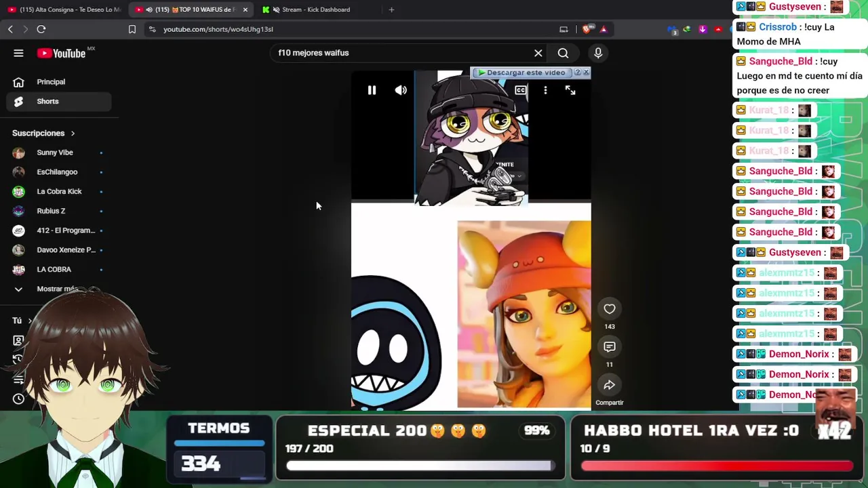The width and height of the screenshot is (868, 488).
Task: Like the Short with the heart icon
Action: point(610,309)
